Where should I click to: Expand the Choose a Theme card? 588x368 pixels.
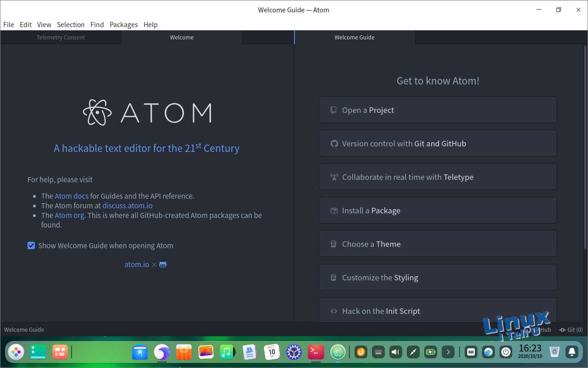pyautogui.click(x=438, y=244)
